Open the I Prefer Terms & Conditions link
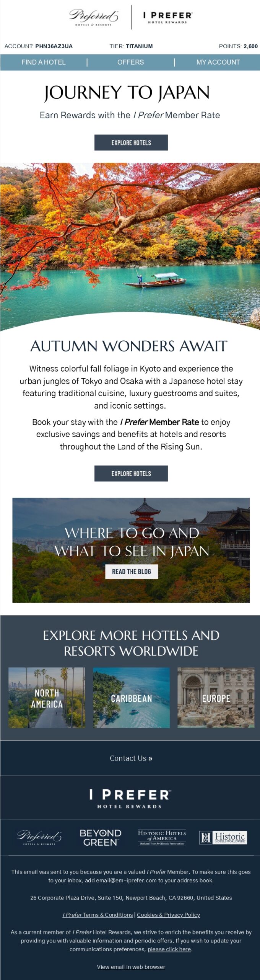 tap(97, 915)
